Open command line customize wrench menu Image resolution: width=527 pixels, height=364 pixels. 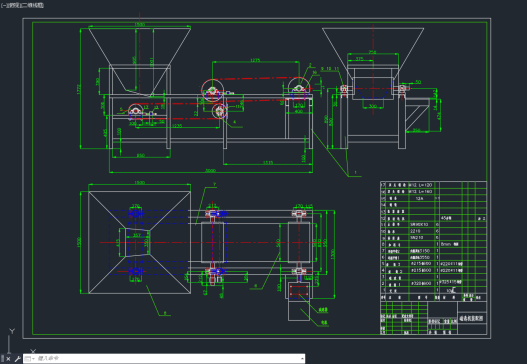(17, 359)
